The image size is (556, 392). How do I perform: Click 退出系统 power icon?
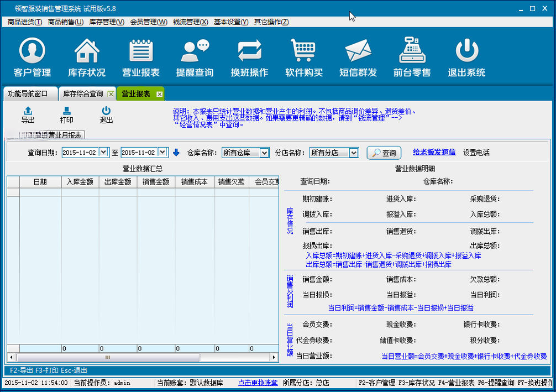tap(466, 58)
